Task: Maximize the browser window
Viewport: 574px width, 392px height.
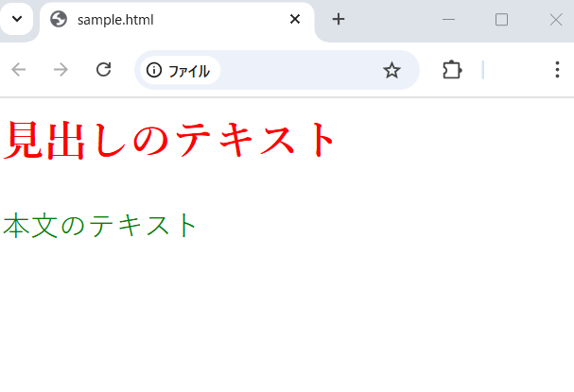Action: point(501,20)
